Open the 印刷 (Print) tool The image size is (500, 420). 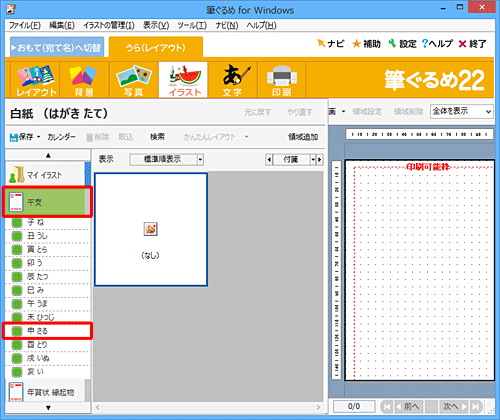pos(282,80)
